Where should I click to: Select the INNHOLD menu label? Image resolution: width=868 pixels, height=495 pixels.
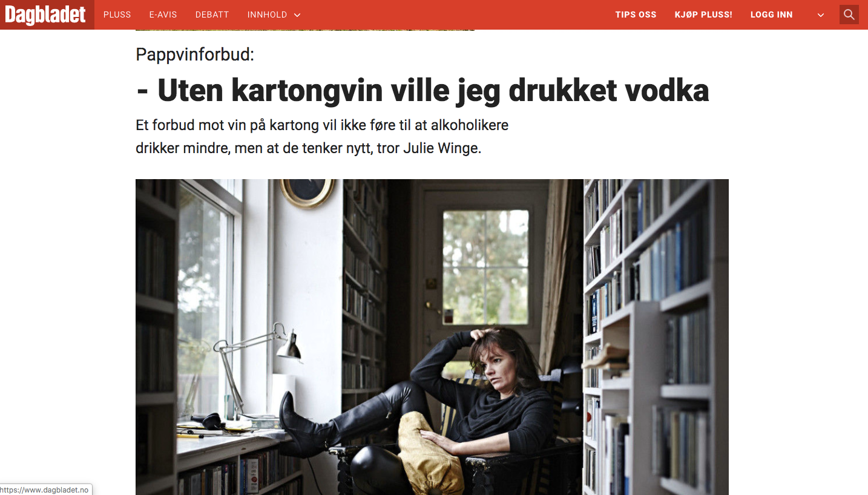(x=267, y=15)
